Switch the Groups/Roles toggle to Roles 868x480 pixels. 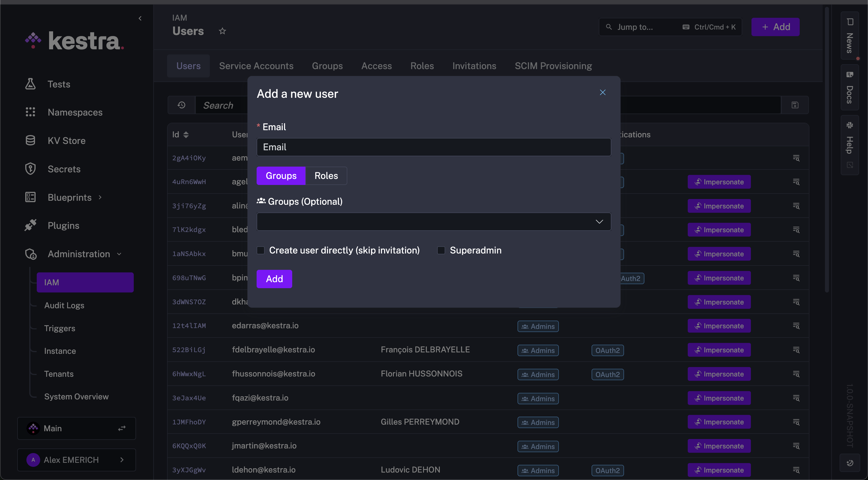[325, 175]
